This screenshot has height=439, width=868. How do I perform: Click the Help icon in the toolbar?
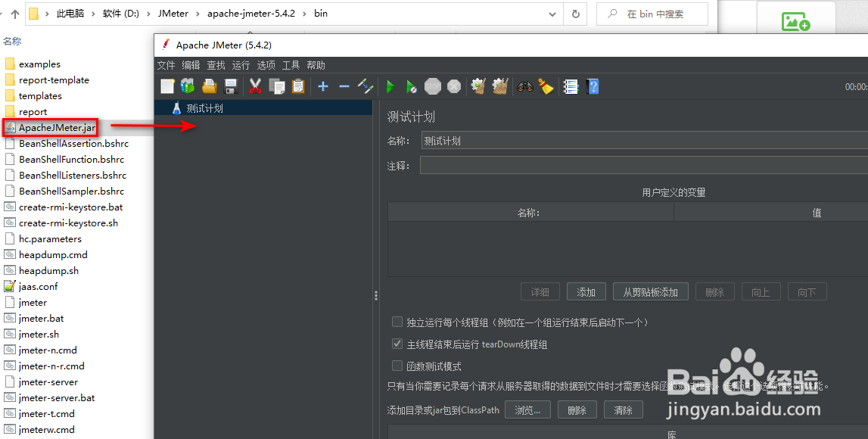(x=593, y=86)
